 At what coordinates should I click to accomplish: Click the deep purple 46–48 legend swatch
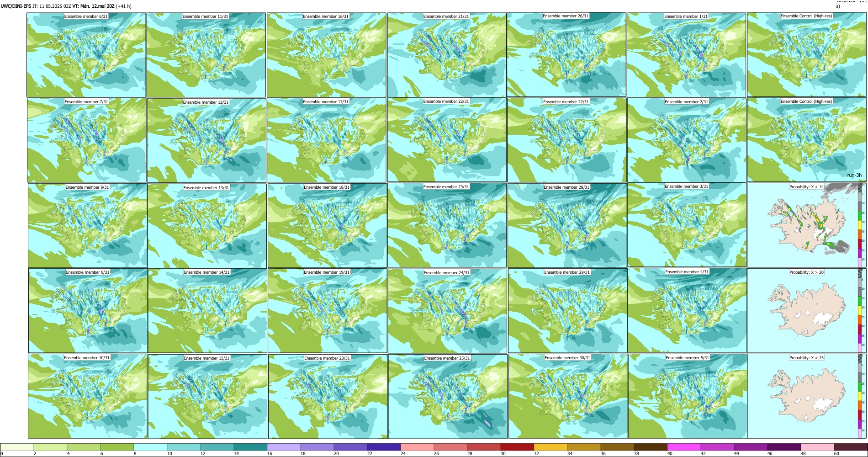pos(784,447)
